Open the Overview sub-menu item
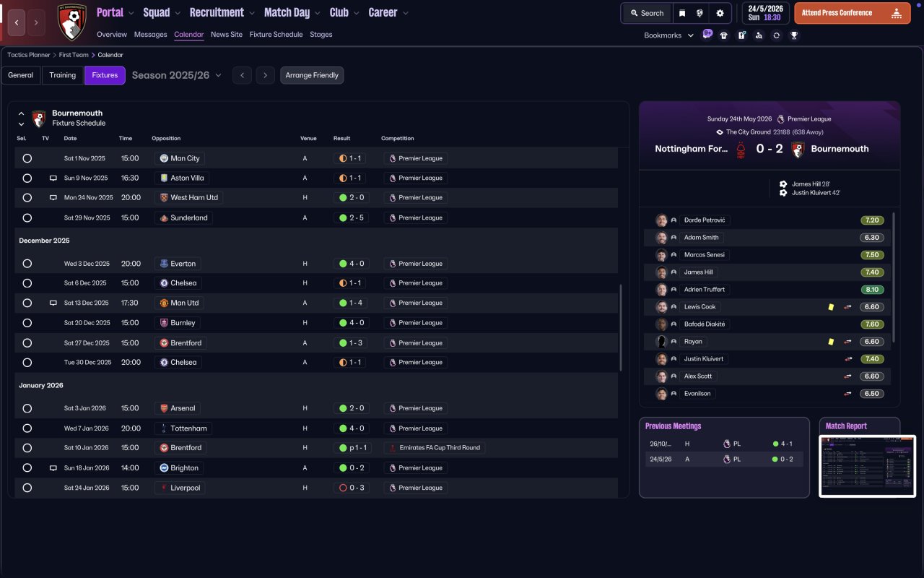Image resolution: width=924 pixels, height=578 pixels. pos(112,35)
